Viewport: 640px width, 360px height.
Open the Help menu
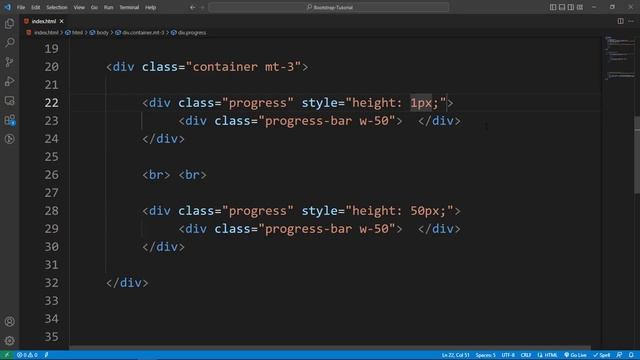(x=151, y=7)
